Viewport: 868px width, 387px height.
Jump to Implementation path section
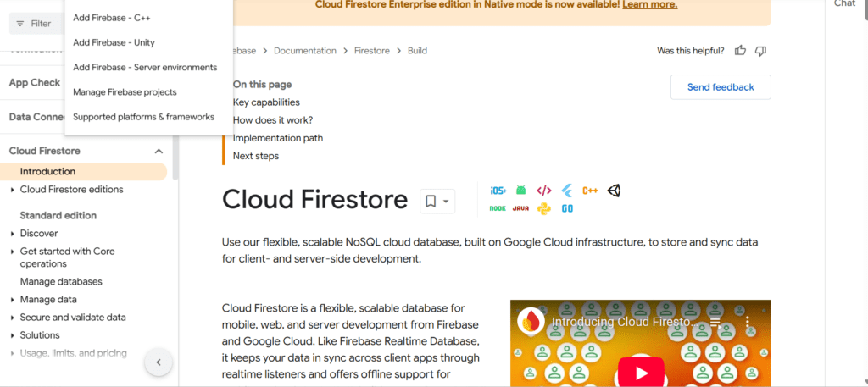[278, 138]
